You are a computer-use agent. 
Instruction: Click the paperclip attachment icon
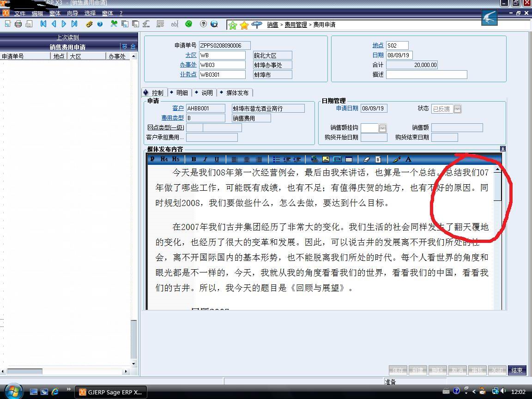coord(89,24)
